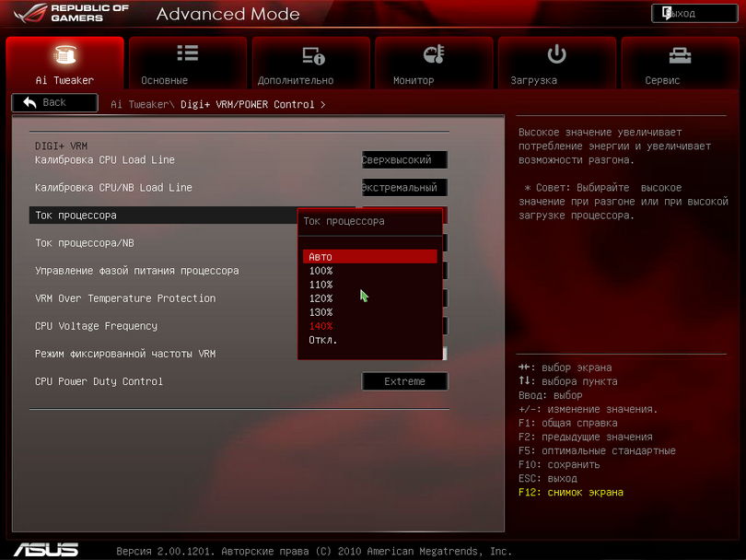Select Авто in current list

369,257
